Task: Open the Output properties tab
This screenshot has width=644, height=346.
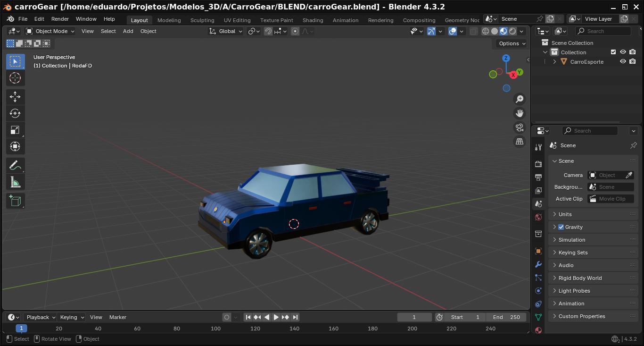Action: point(538,177)
